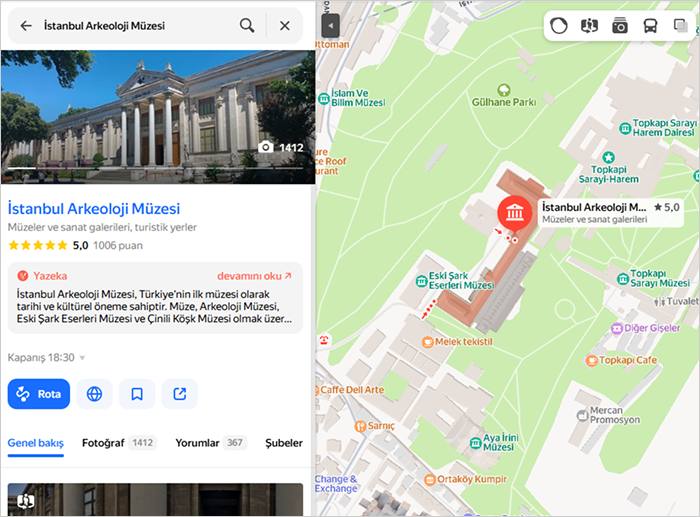Select the Topkapı Sarayı-Harem star marker
Image resolution: width=700 pixels, height=517 pixels.
(608, 157)
